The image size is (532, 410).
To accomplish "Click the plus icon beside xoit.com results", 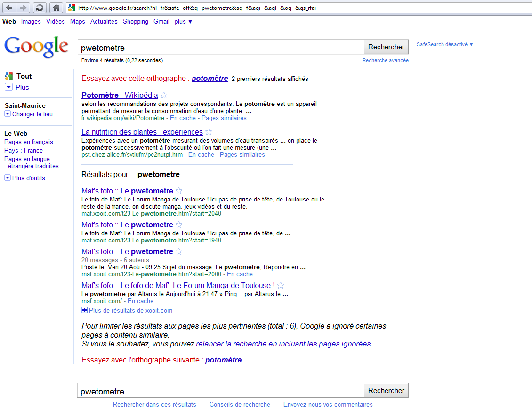I will [x=84, y=310].
